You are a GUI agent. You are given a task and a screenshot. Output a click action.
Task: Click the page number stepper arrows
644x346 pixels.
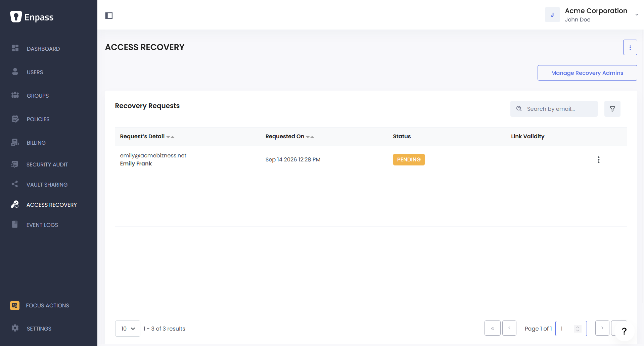(578, 329)
